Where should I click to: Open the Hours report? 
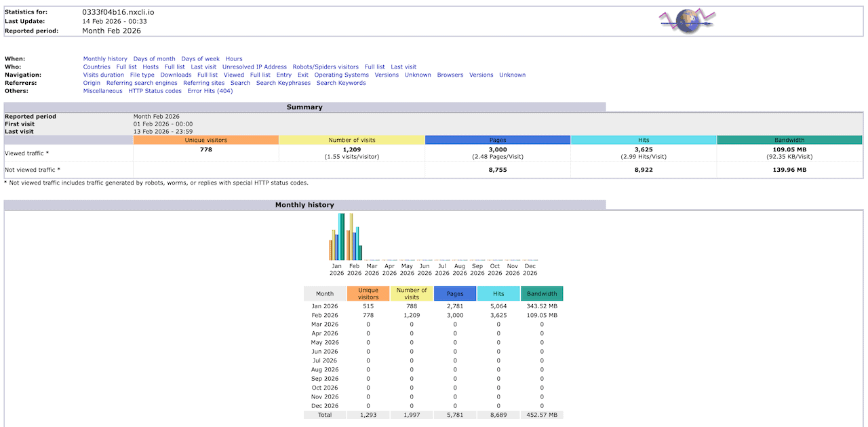click(233, 58)
